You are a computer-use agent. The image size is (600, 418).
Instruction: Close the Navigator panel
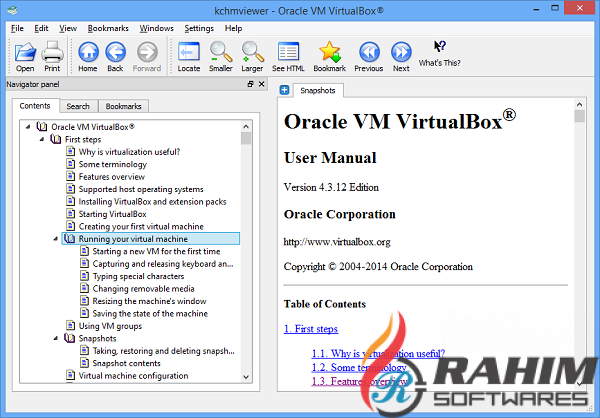tap(262, 84)
